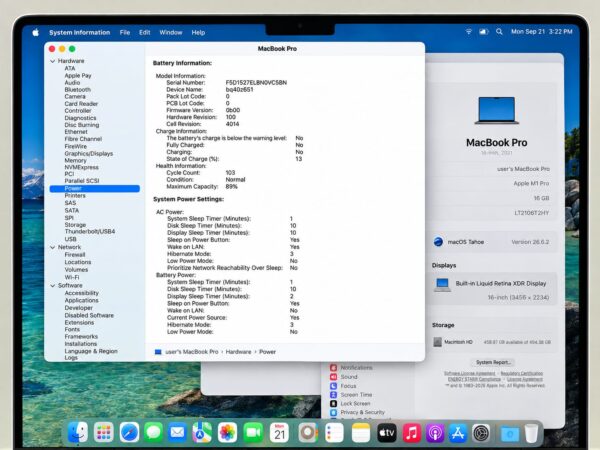Open Calendar showing 21 in Dock
Image resolution: width=600 pixels, height=450 pixels.
[279, 433]
